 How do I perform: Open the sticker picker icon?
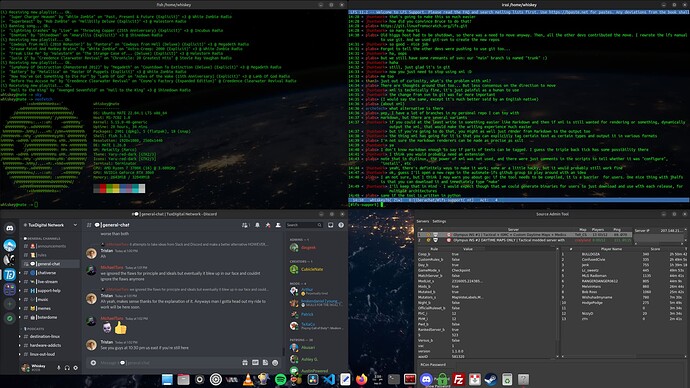265,363
